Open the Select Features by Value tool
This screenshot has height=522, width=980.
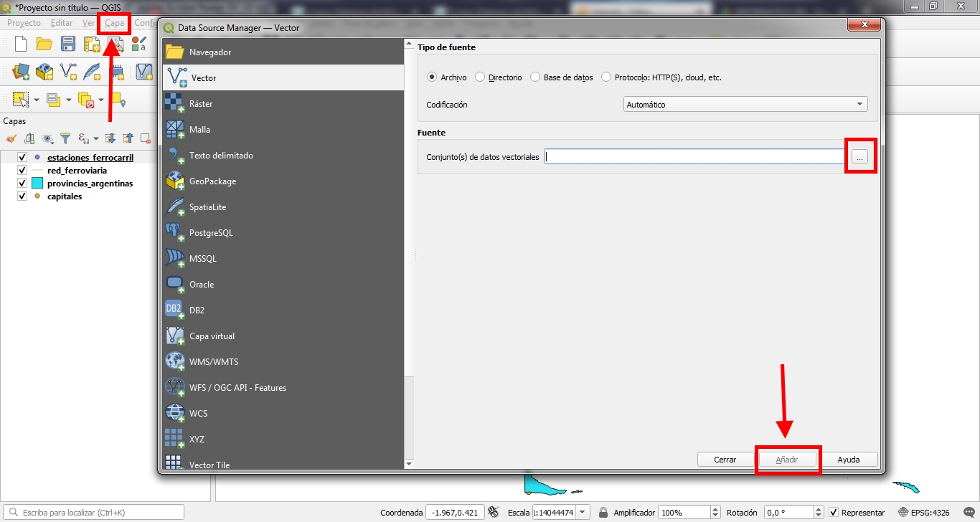(x=53, y=100)
